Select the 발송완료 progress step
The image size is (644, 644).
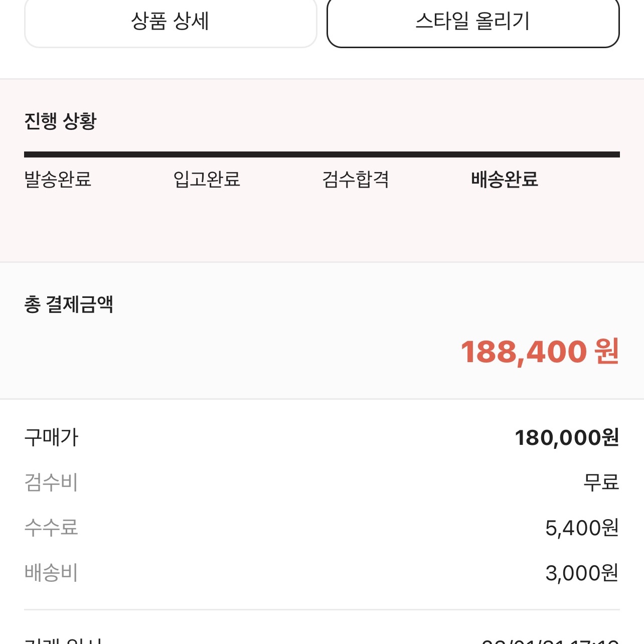tap(58, 179)
